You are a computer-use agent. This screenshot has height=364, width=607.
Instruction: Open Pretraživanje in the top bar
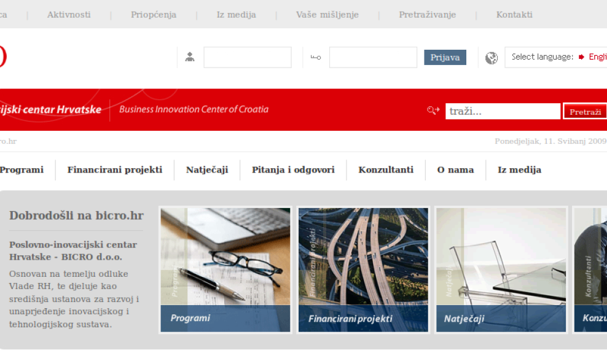[428, 15]
